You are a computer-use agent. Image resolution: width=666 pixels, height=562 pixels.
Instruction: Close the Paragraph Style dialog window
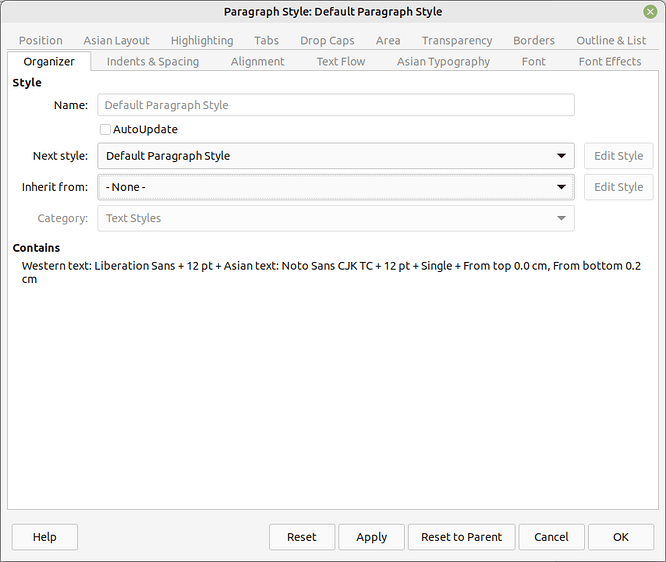pyautogui.click(x=649, y=11)
